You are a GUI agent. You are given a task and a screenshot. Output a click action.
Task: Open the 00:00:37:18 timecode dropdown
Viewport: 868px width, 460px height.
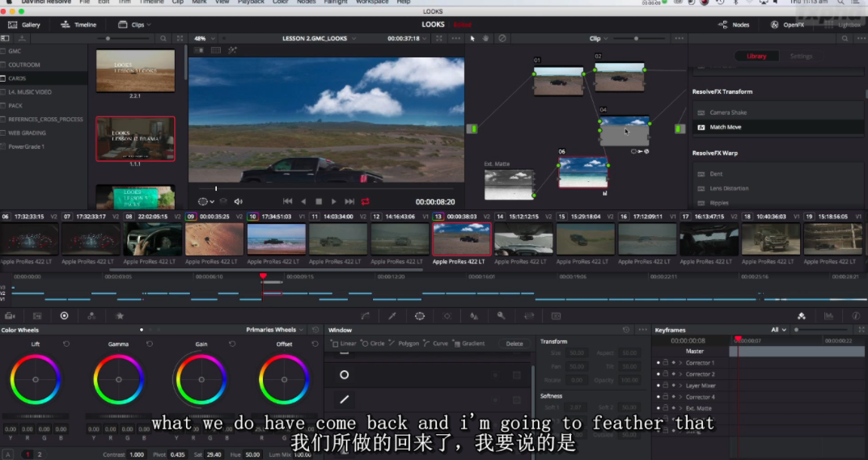(407, 38)
